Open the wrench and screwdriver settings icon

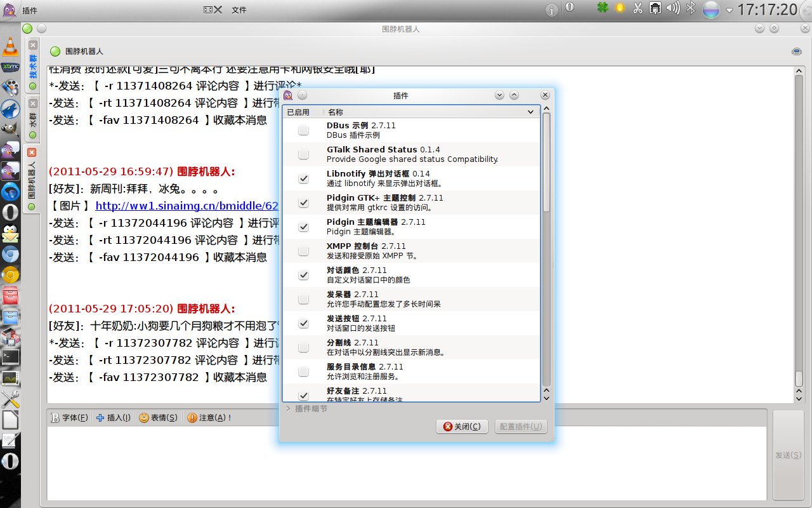(10, 399)
